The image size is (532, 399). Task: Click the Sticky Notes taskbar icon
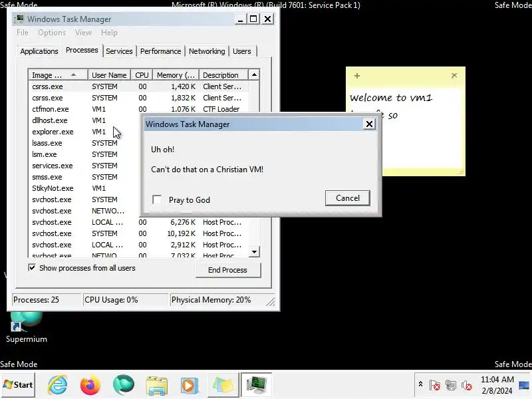[223, 386]
